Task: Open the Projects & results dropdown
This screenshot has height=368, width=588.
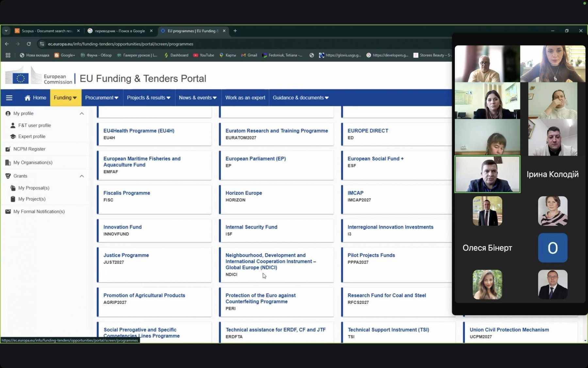Action: pos(149,98)
